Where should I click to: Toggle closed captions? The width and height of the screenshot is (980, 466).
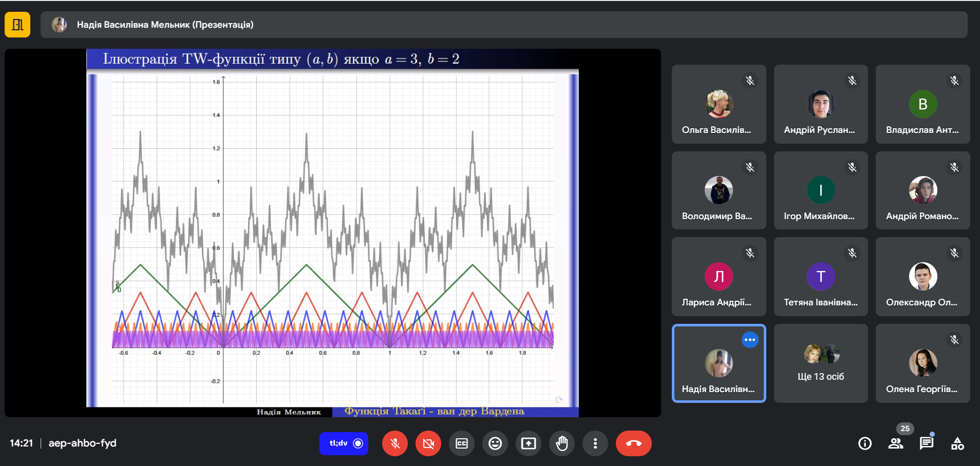pyautogui.click(x=462, y=443)
